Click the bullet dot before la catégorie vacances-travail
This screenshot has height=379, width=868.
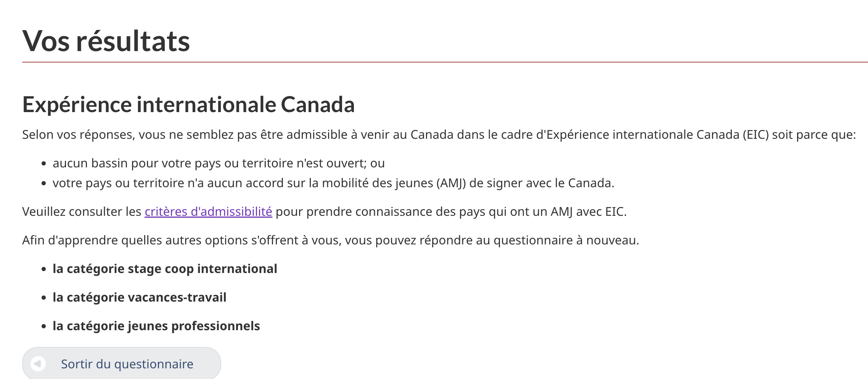click(44, 298)
